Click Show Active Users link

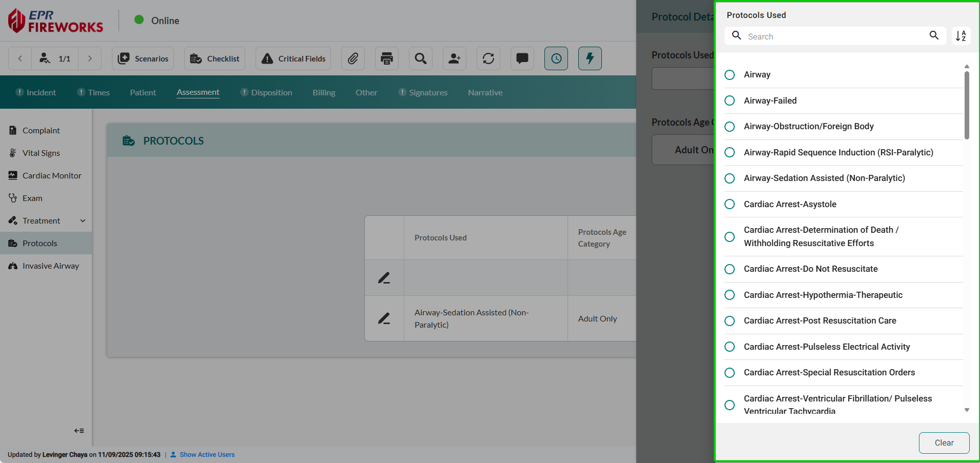pyautogui.click(x=207, y=455)
